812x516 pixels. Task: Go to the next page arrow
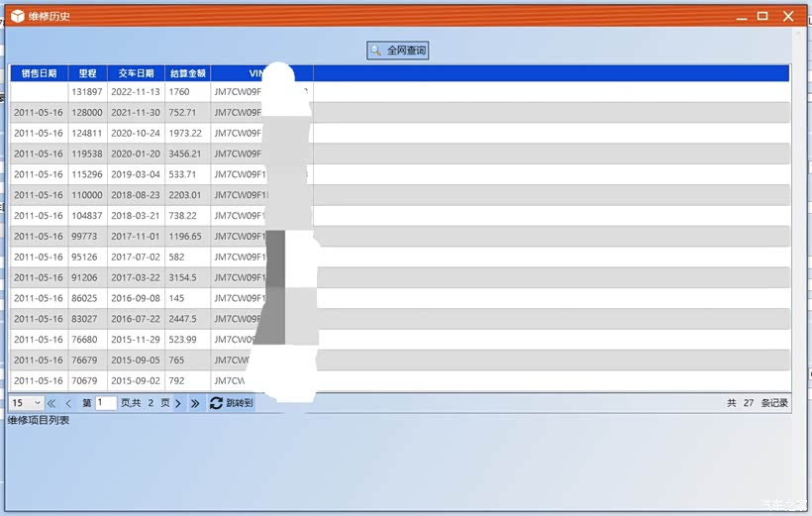coord(178,403)
